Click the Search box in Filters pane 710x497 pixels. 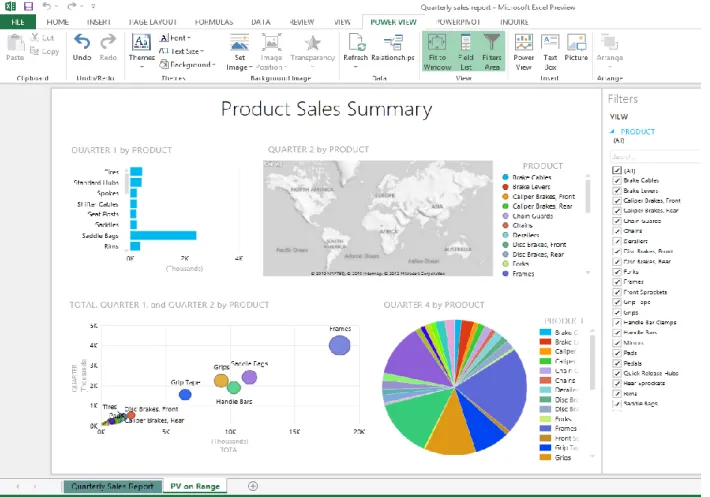655,157
